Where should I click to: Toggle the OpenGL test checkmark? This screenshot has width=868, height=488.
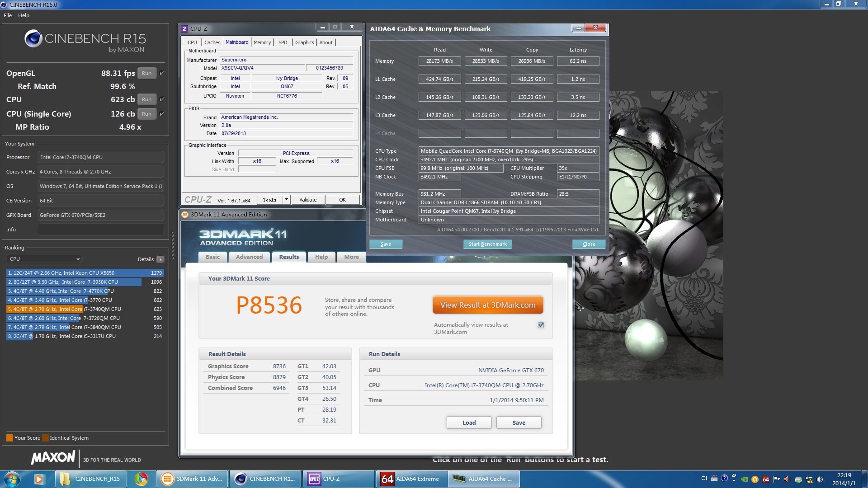point(162,73)
